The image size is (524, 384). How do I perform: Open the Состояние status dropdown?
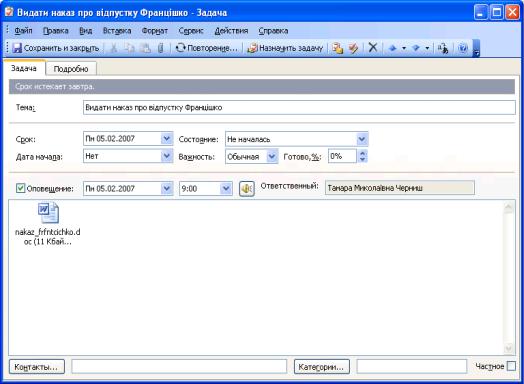click(362, 139)
